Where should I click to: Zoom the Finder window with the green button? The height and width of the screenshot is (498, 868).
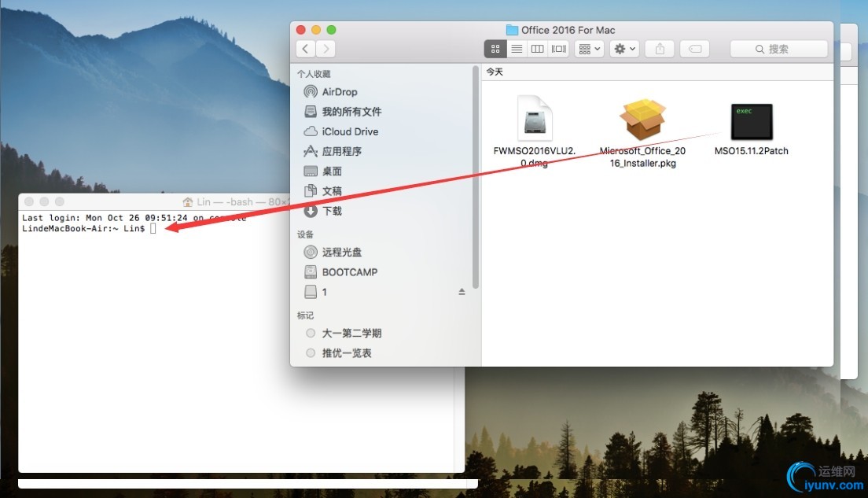(x=331, y=29)
